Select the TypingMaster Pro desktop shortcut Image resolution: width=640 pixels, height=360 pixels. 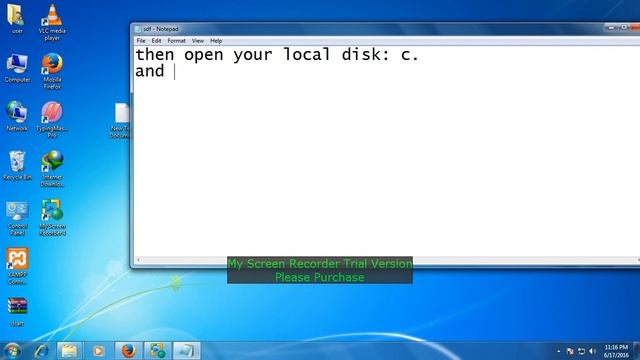click(52, 120)
